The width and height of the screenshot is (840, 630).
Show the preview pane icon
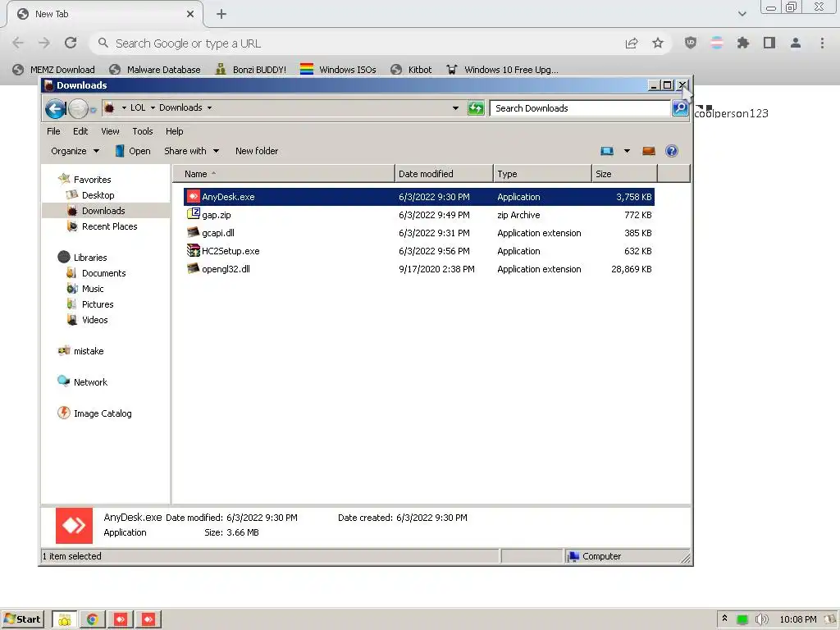[x=649, y=151]
